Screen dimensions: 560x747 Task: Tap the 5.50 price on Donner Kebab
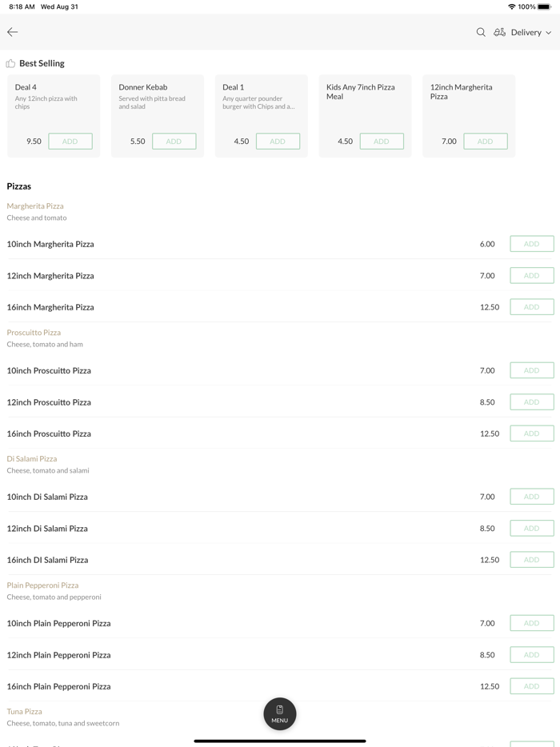point(138,142)
